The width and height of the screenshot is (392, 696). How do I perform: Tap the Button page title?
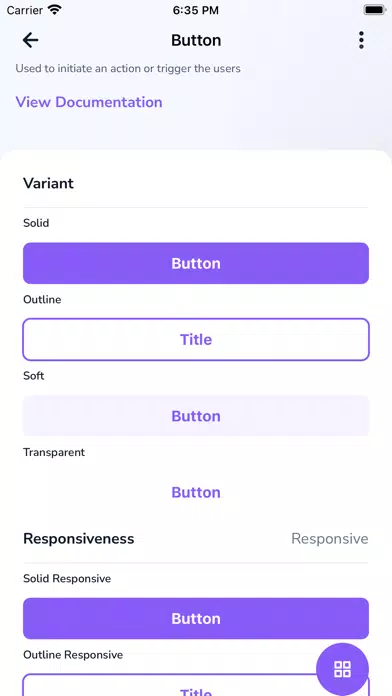pyautogui.click(x=196, y=40)
